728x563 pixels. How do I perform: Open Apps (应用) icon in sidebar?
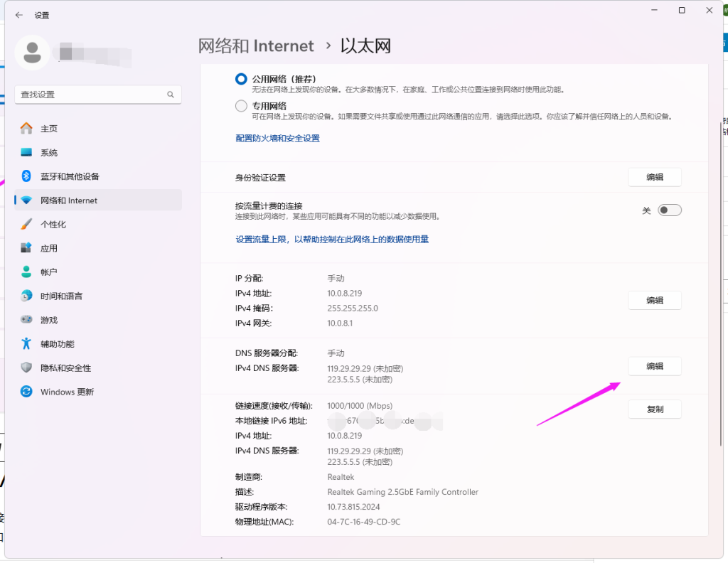click(x=26, y=248)
